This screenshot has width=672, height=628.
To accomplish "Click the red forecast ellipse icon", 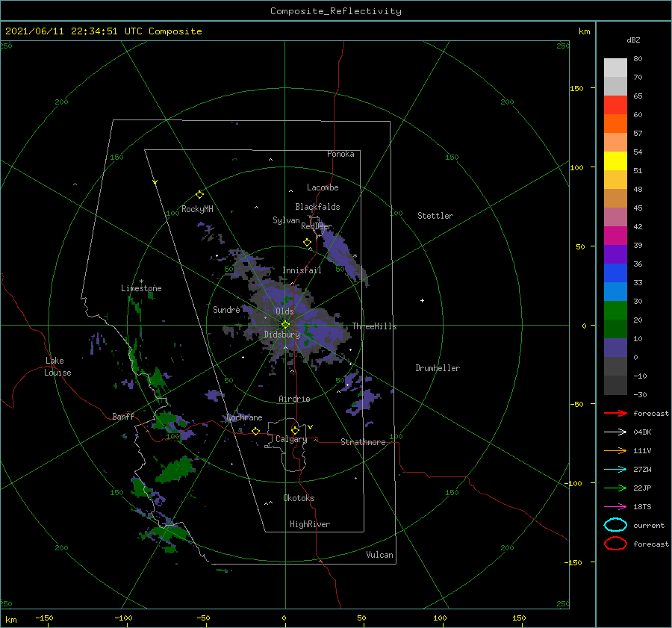I will pyautogui.click(x=615, y=544).
